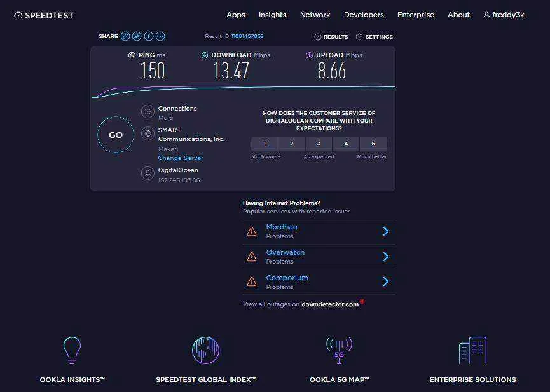This screenshot has width=550, height=392.
Task: Click Change Server link
Action: [x=181, y=158]
